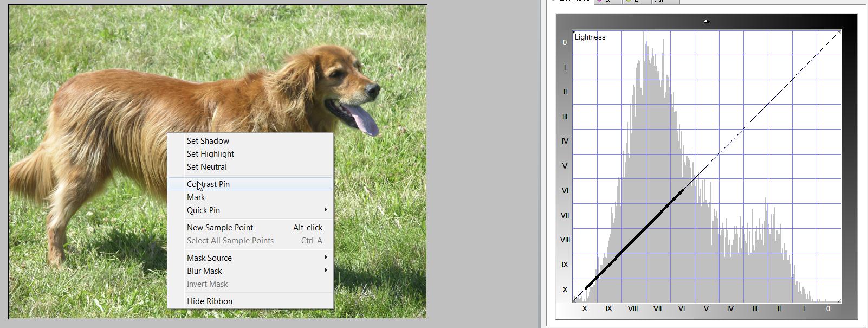
Task: Click the thick highlighted segment of the curve
Action: 634,239
